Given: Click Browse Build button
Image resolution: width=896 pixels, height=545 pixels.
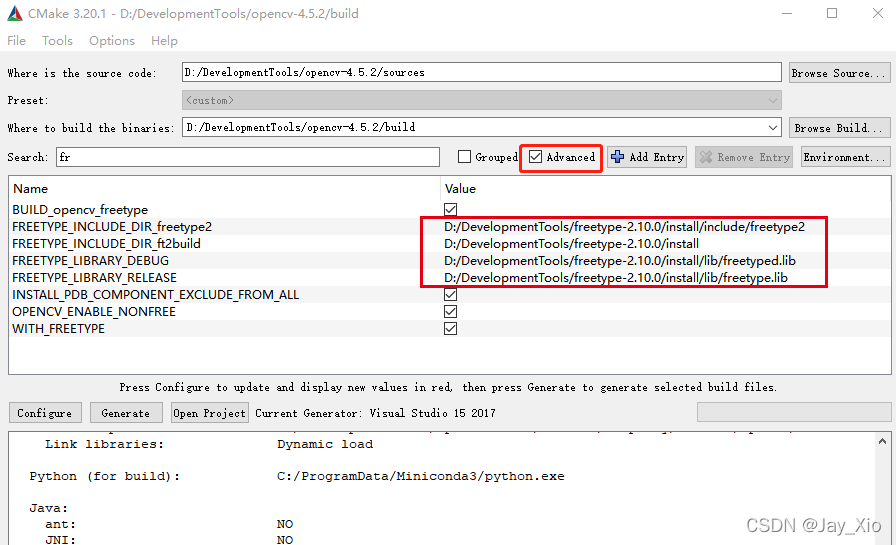Looking at the screenshot, I should [x=839, y=128].
